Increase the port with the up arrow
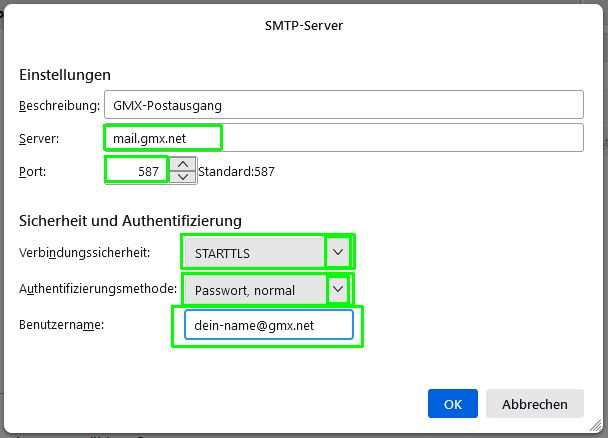This screenshot has width=608, height=438. [182, 164]
